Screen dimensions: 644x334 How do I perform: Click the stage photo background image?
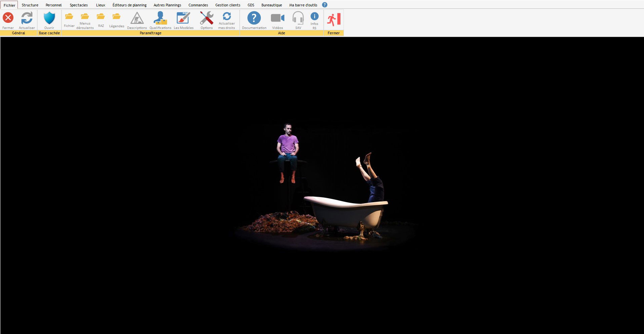tap(322, 185)
